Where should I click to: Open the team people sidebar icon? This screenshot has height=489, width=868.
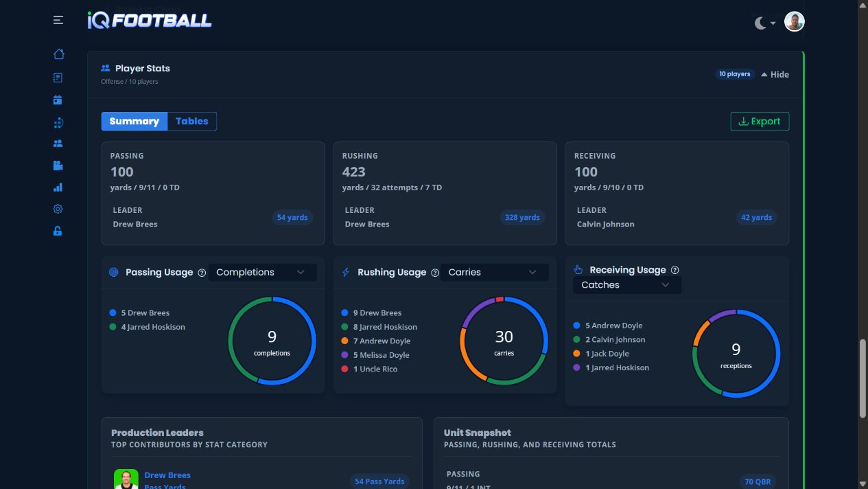[x=58, y=144]
